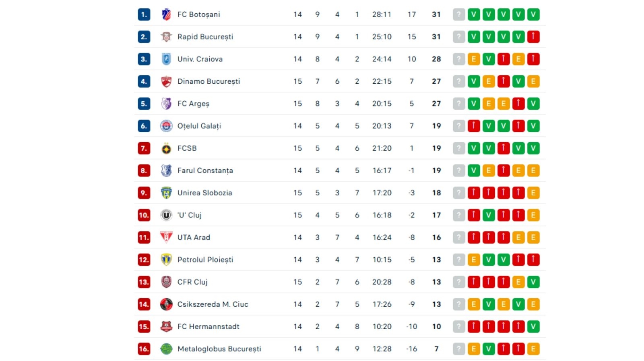644x361 pixels.
Task: Click the FC Botoșani club crest
Action: [x=166, y=14]
